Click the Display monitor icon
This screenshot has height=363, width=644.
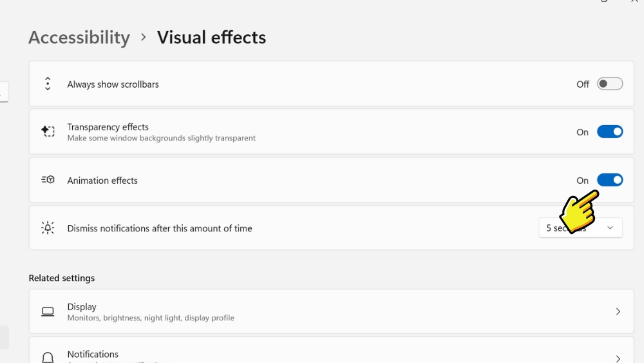tap(48, 311)
